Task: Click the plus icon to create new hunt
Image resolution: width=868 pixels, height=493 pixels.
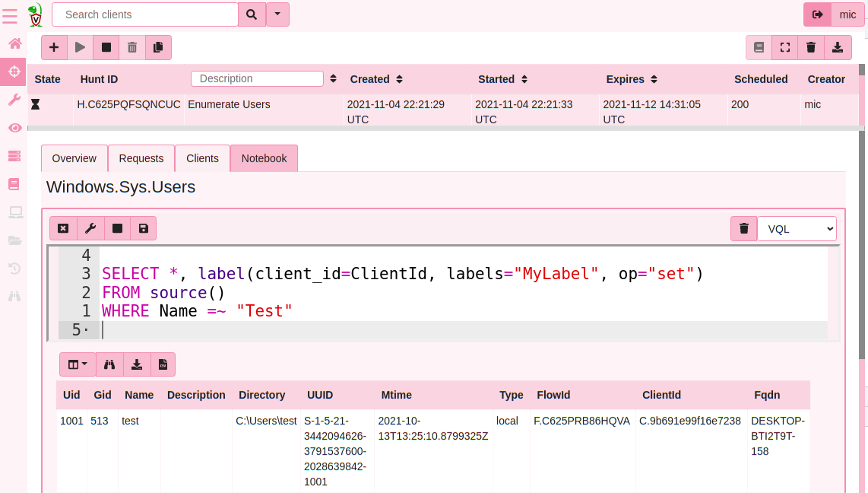Action: [x=54, y=47]
